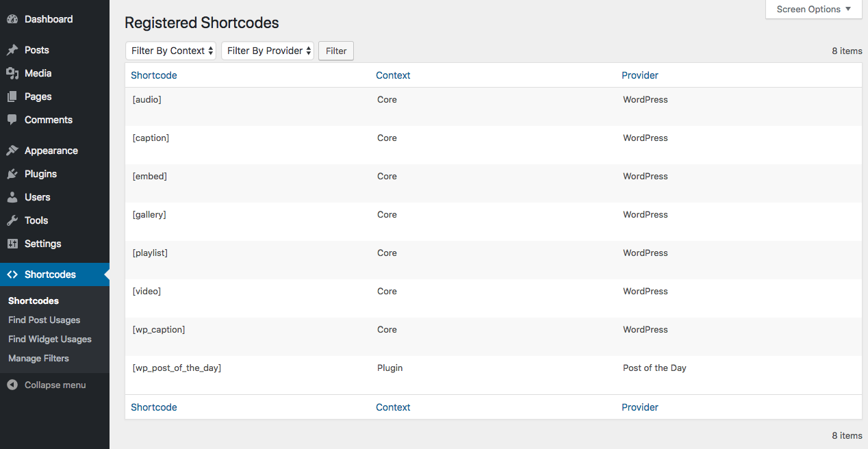Click the Comments speech bubble icon

[12, 120]
